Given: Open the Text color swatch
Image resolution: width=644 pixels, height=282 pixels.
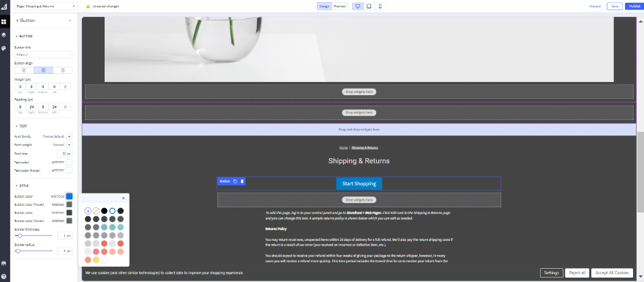Looking at the screenshot, I should [69, 163].
